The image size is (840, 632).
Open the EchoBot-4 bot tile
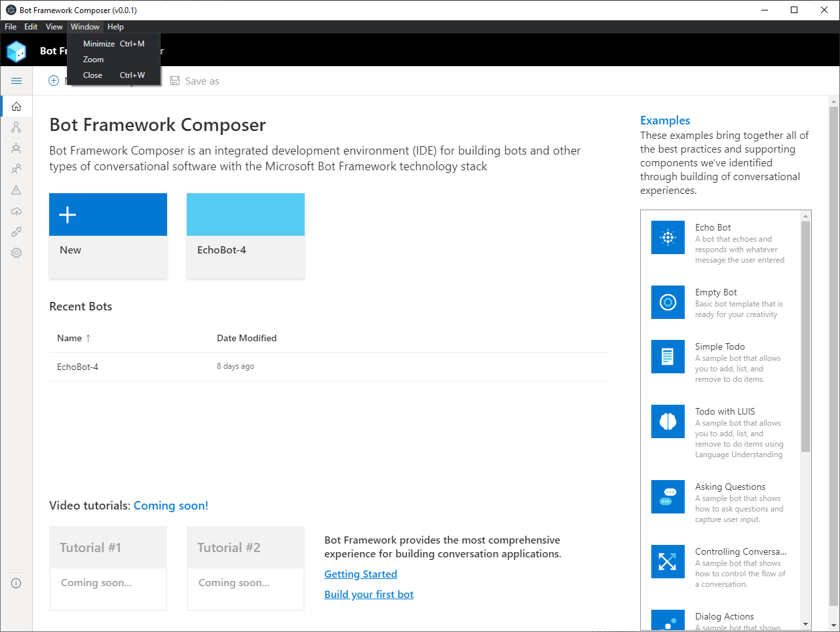tap(246, 236)
